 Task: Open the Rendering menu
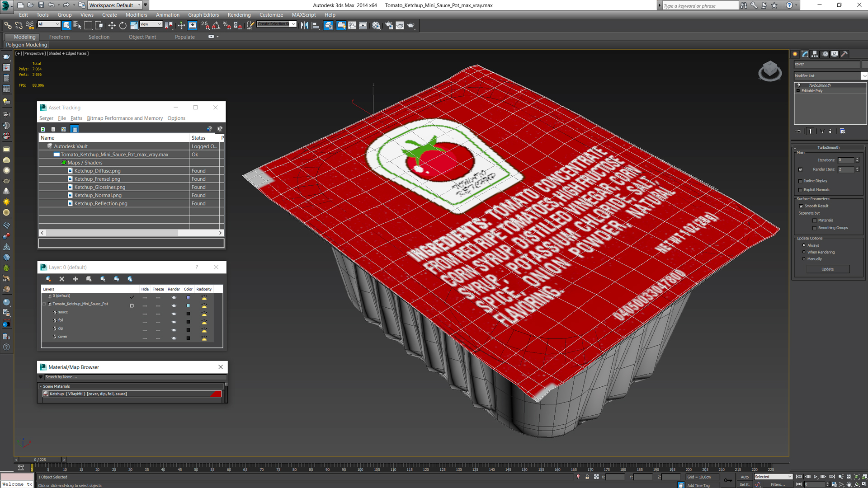pos(239,15)
